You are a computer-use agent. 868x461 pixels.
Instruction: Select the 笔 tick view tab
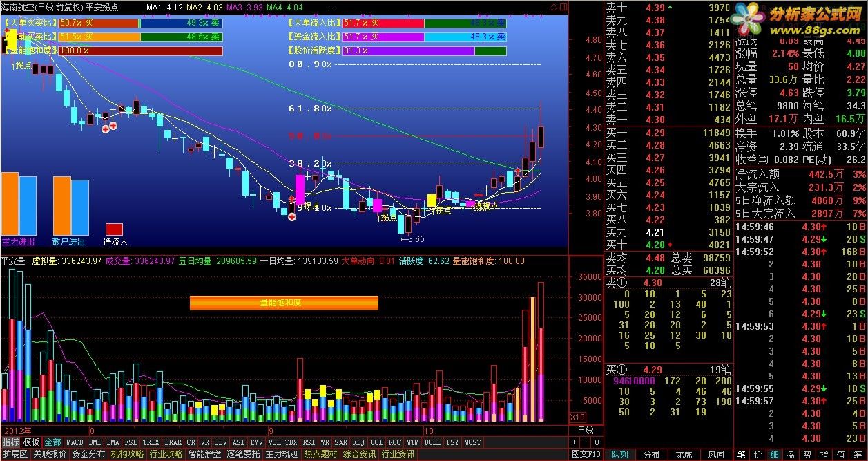[x=742, y=455]
